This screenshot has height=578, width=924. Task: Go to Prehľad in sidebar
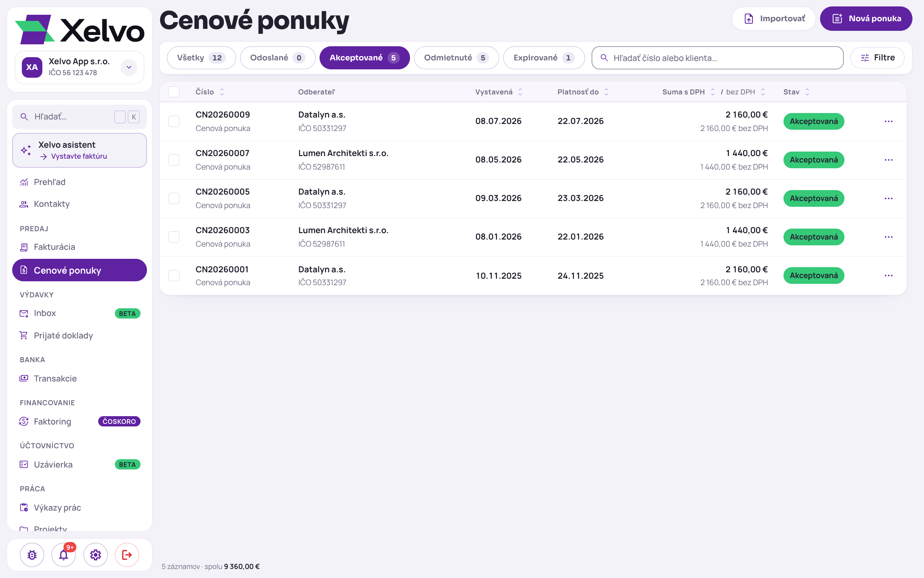(80, 182)
